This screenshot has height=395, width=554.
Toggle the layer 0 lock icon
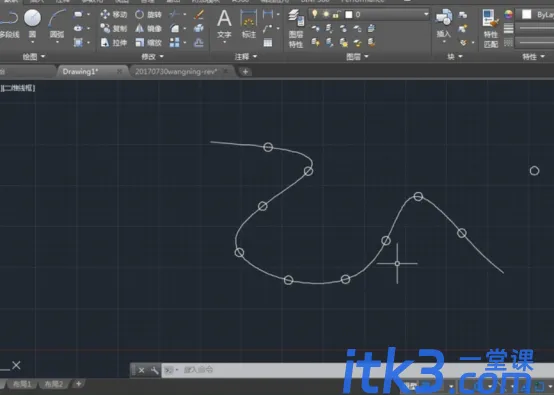pyautogui.click(x=336, y=14)
